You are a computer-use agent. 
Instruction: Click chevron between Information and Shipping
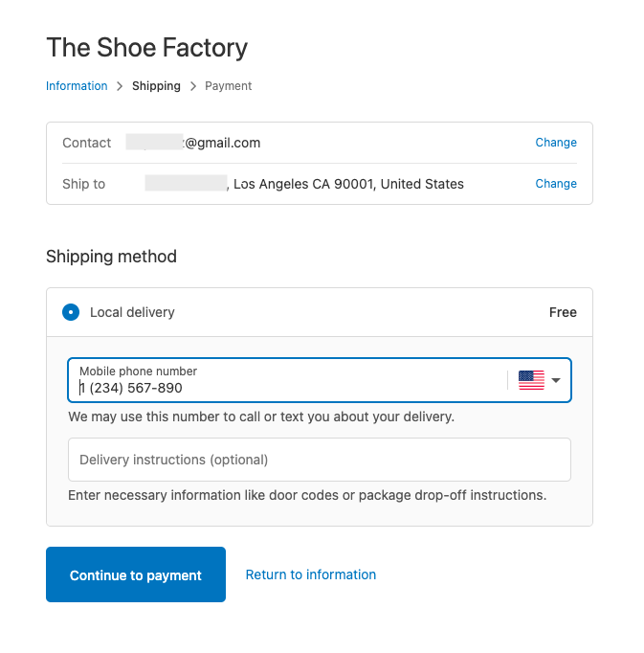[120, 86]
